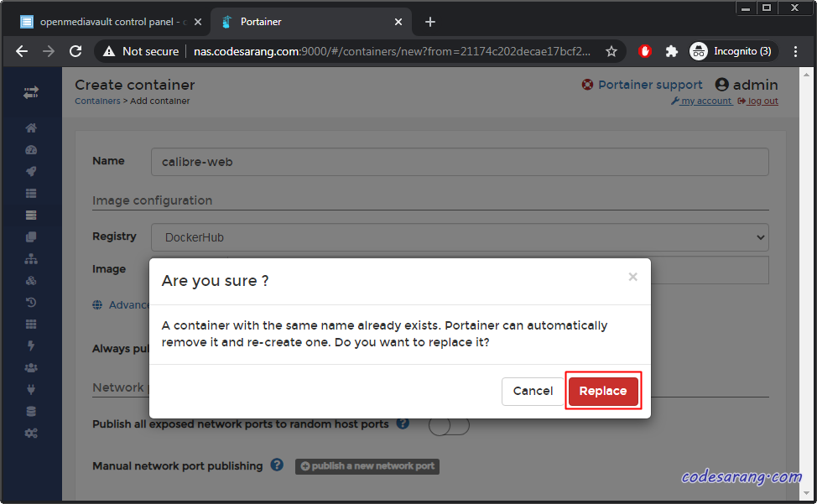
Task: Bookmark this page with the star icon
Action: (611, 51)
